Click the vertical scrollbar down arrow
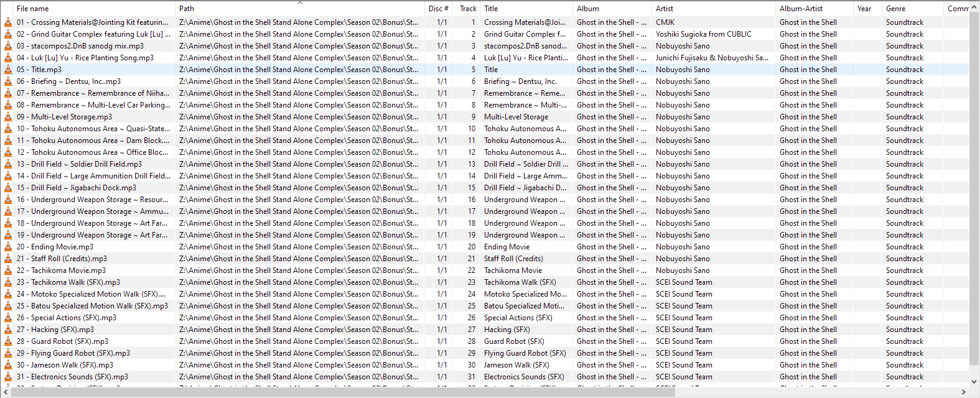980x398 pixels. click(974, 381)
